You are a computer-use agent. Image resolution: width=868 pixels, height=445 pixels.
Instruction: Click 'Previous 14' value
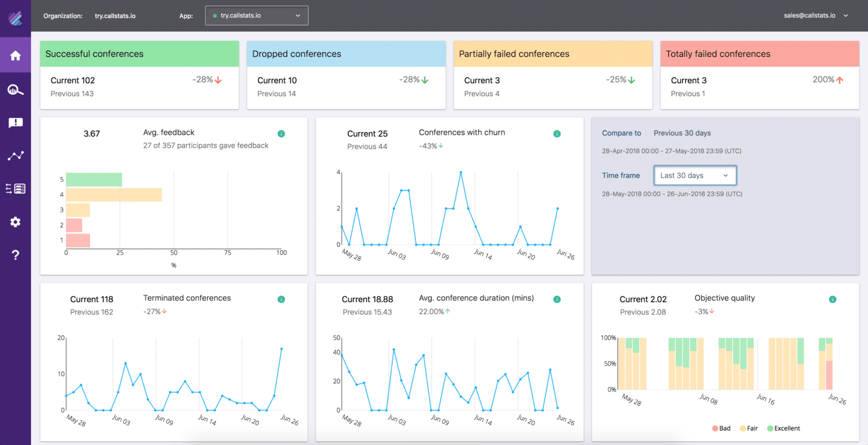277,94
